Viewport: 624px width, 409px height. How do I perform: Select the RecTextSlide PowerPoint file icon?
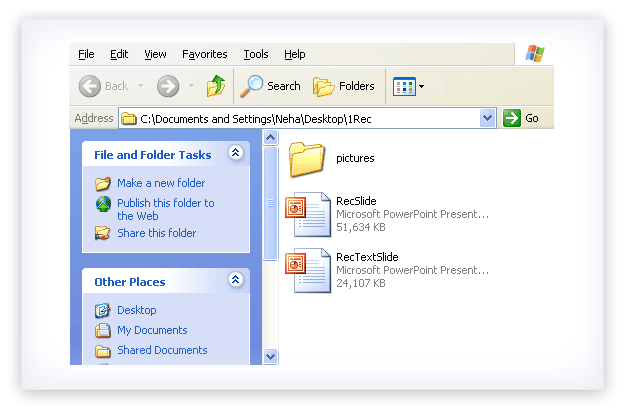307,270
